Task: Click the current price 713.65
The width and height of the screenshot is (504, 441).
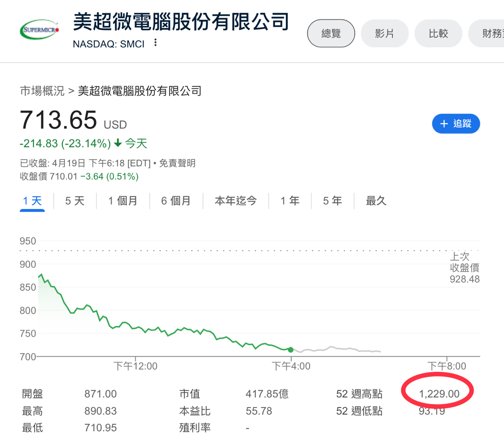Action: 58,120
